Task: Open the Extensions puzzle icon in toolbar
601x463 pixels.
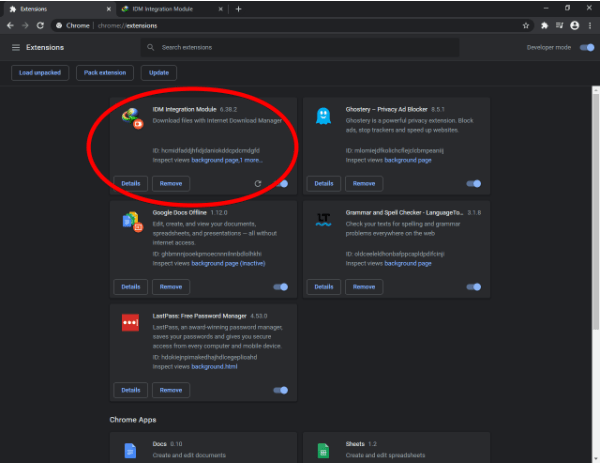Action: click(544, 26)
